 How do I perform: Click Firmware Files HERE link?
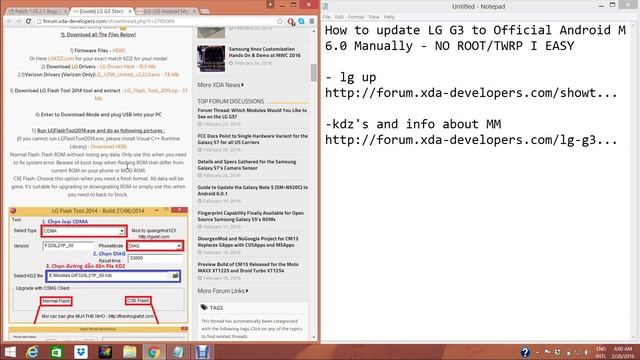pos(119,51)
